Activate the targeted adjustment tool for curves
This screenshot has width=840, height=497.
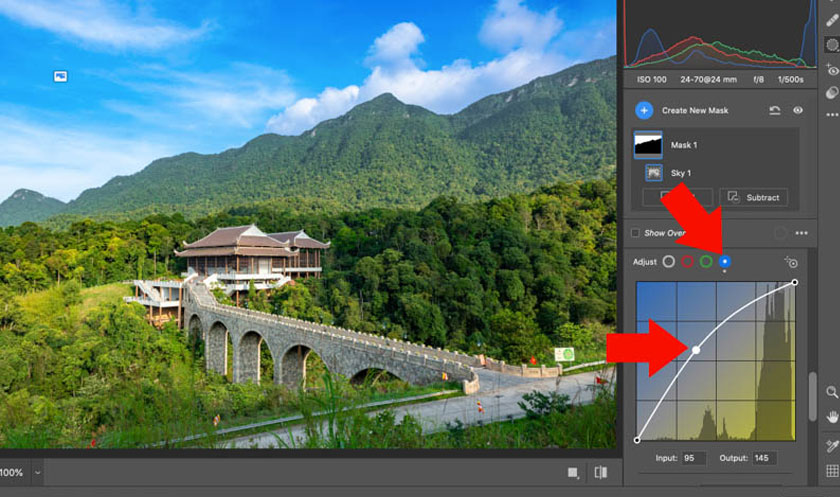tap(791, 262)
